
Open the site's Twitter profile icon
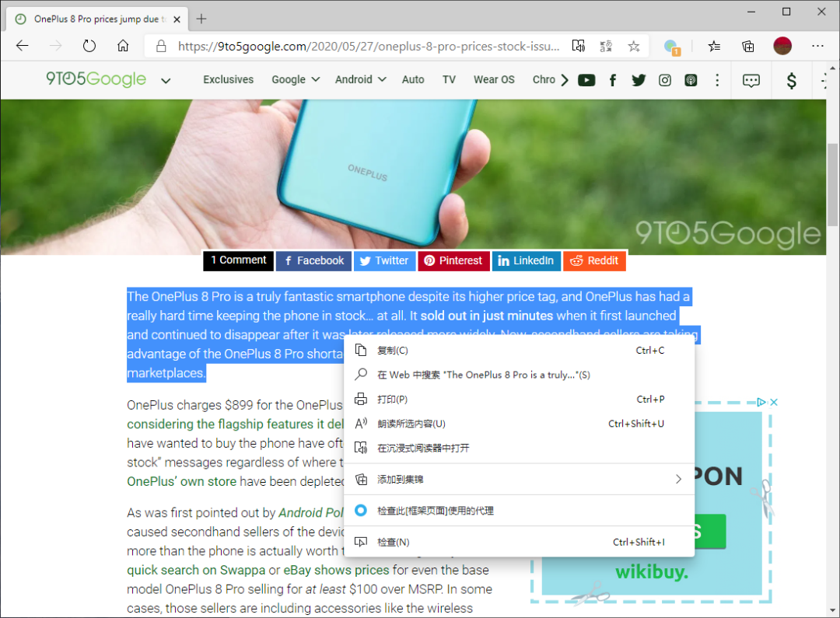pos(639,80)
